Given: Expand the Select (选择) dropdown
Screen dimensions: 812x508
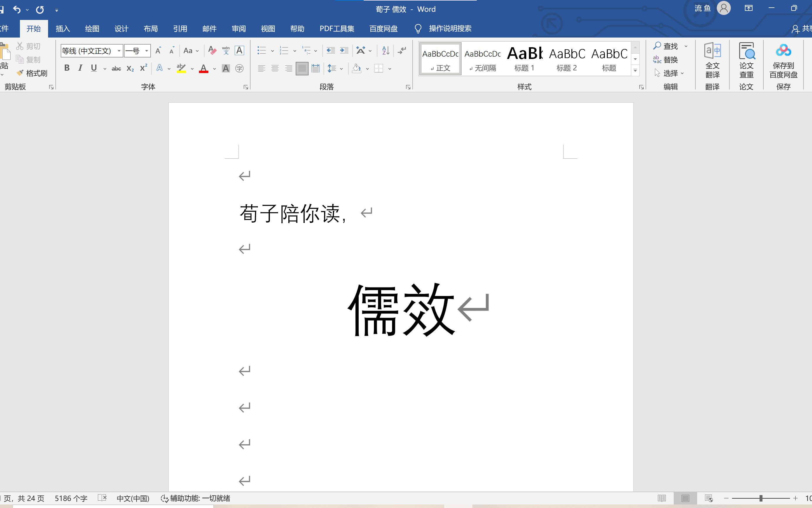Looking at the screenshot, I should click(669, 73).
